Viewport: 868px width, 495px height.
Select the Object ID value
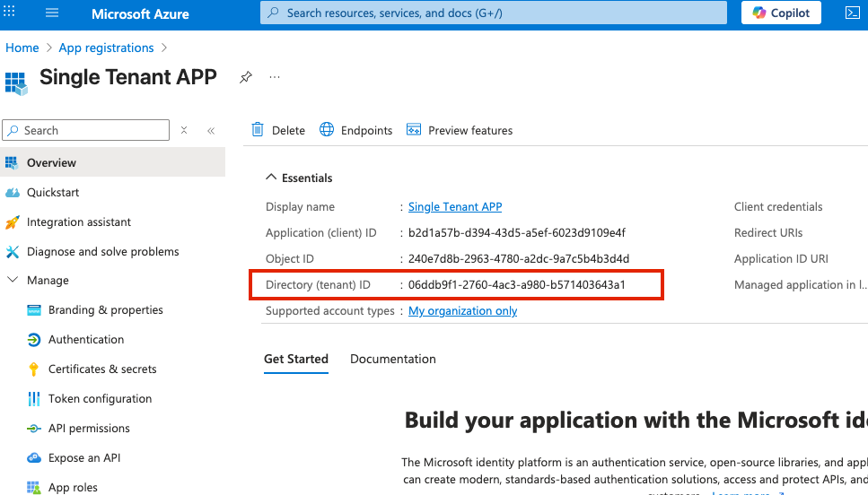(x=519, y=259)
